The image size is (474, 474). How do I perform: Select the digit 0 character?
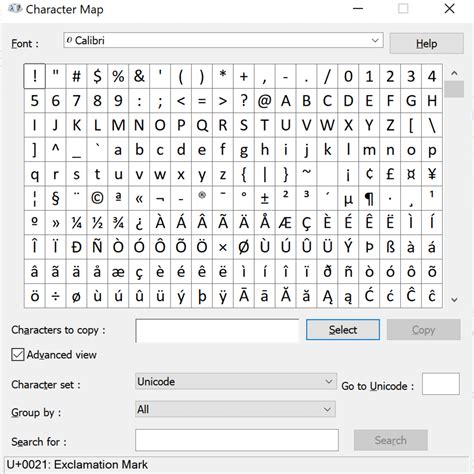pos(348,76)
